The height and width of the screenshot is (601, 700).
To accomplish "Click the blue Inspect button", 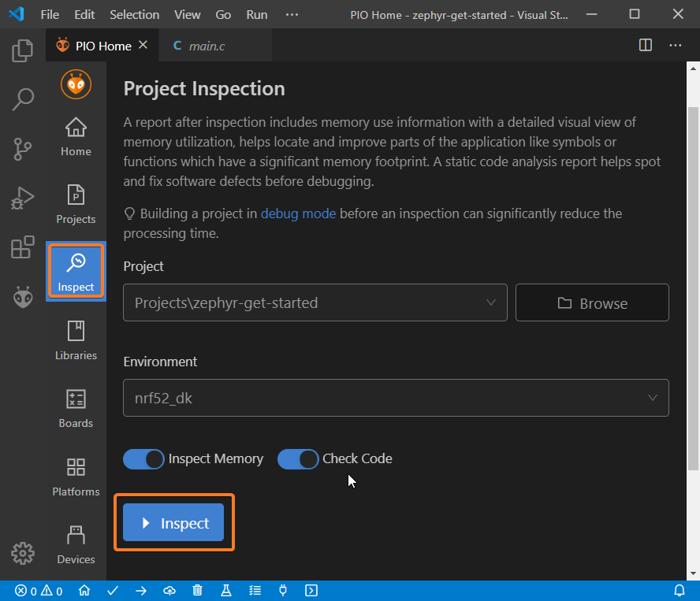I will 173,522.
